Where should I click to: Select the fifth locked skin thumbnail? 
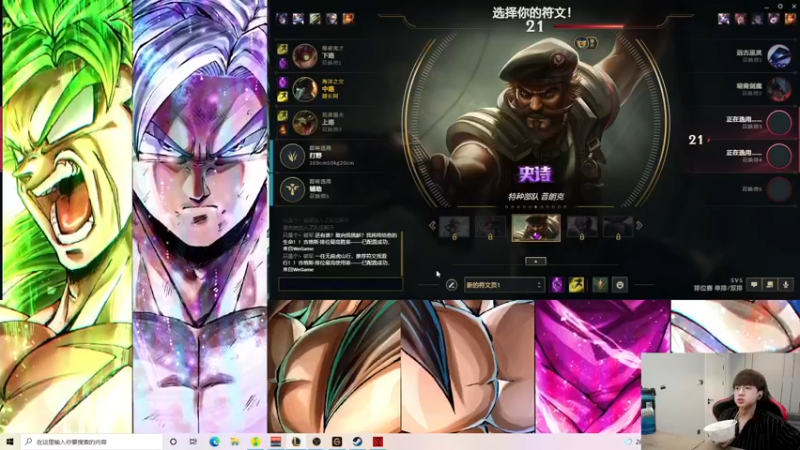618,227
